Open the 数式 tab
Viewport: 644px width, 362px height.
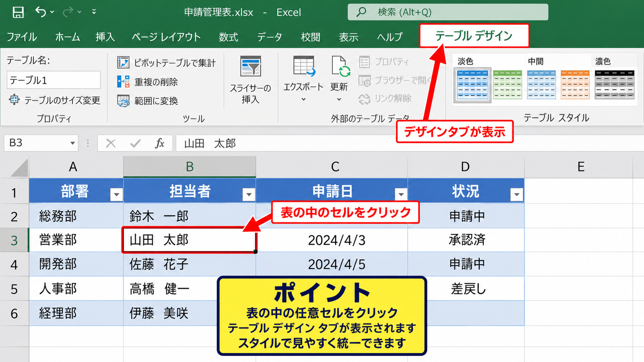point(228,37)
